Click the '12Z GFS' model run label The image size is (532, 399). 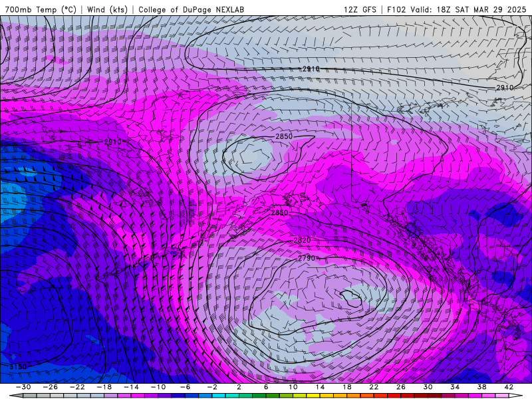click(360, 9)
